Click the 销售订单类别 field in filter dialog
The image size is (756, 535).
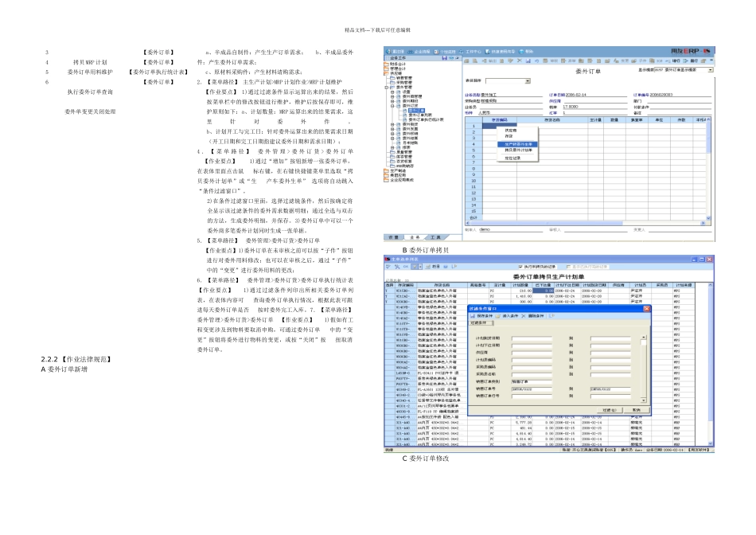[x=532, y=381]
